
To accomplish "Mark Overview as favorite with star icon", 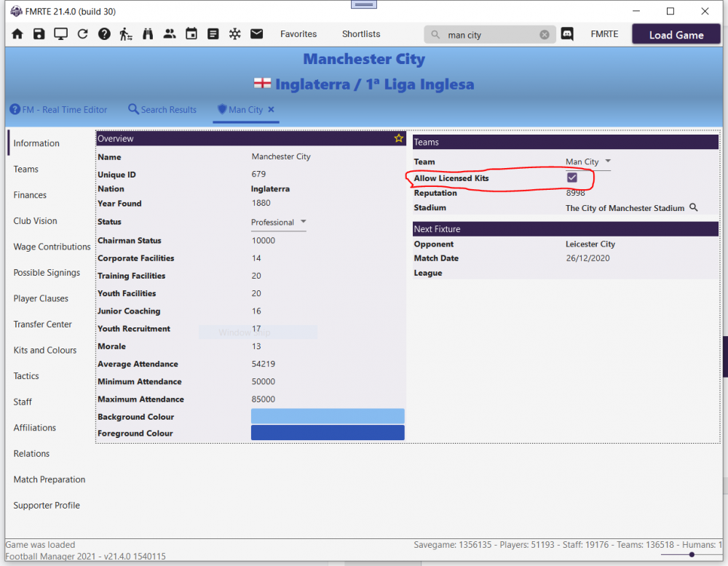I will point(399,138).
